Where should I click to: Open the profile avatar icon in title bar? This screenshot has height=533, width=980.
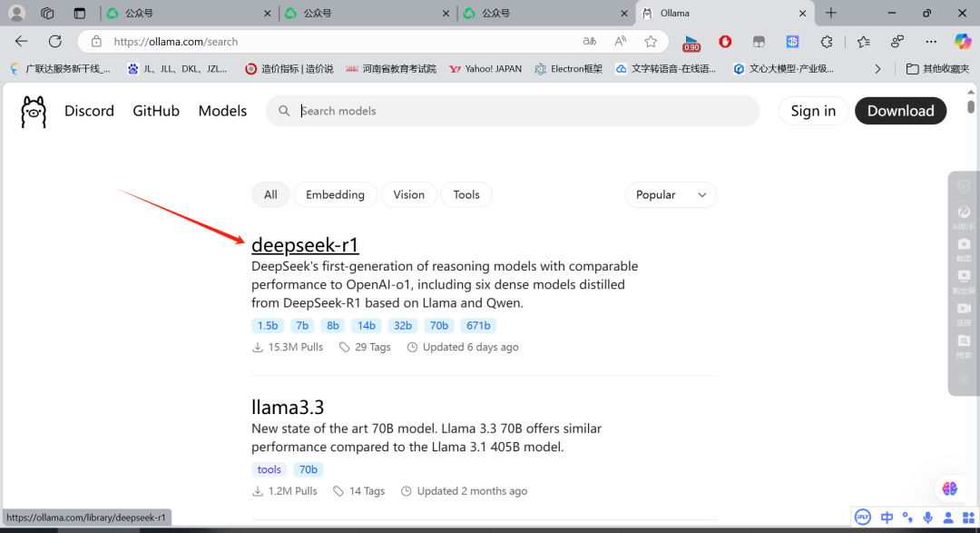point(17,13)
